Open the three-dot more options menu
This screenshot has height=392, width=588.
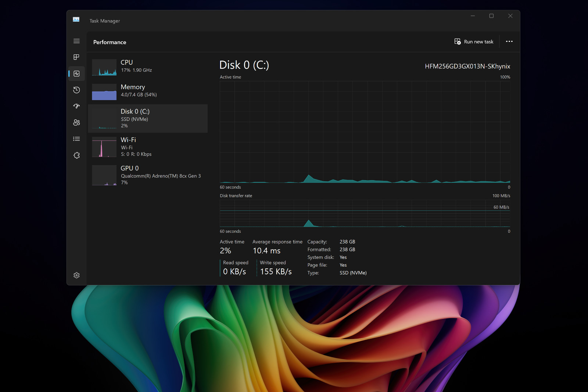(x=509, y=42)
